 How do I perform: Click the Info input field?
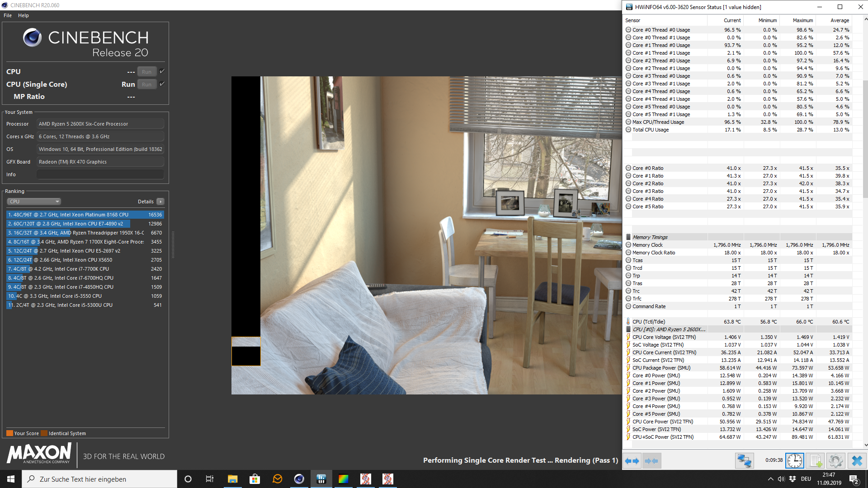(100, 174)
